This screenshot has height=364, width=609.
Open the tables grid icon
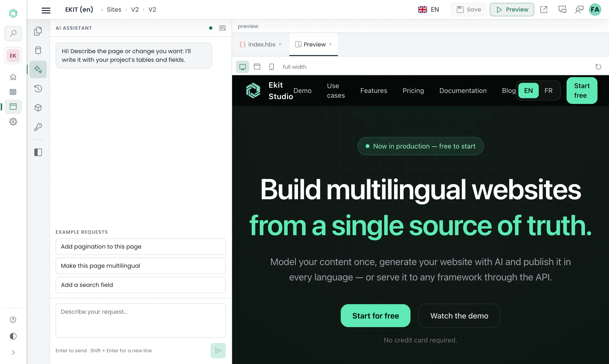[x=13, y=92]
